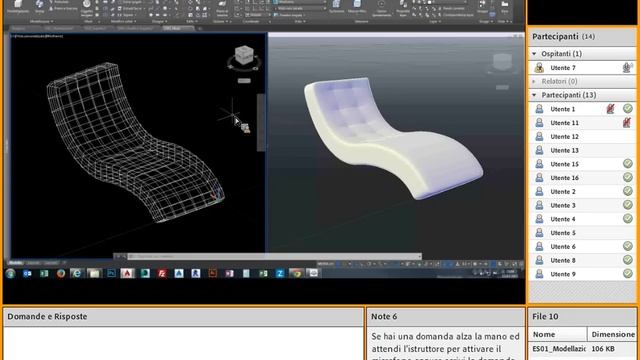Viewport: 640px width, 360px height.
Task: Click the 106 KB file size cell
Action: (603, 349)
